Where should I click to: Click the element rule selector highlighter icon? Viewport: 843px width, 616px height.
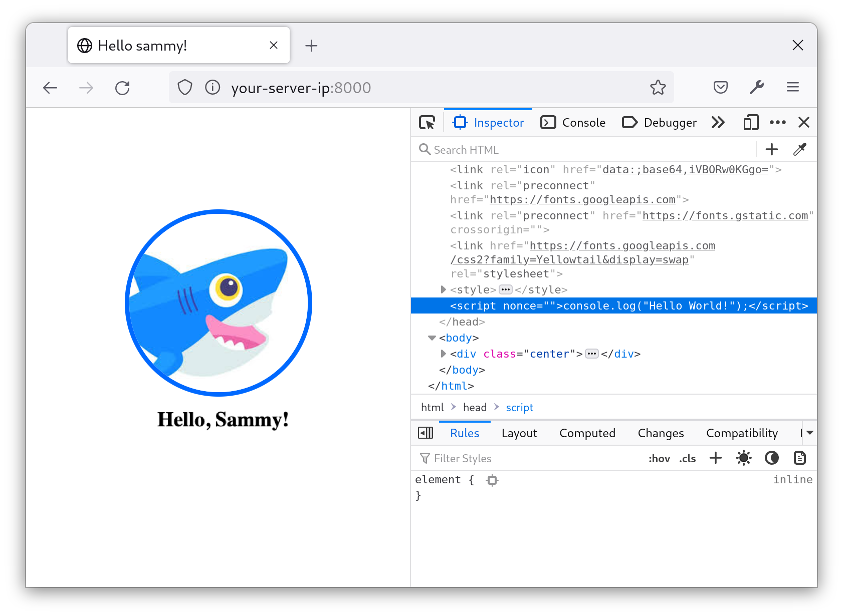coord(492,480)
